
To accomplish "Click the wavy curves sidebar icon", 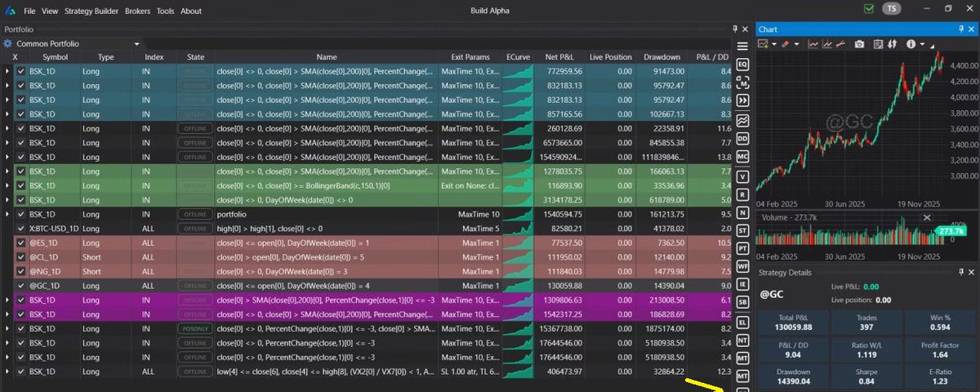I will [x=742, y=119].
